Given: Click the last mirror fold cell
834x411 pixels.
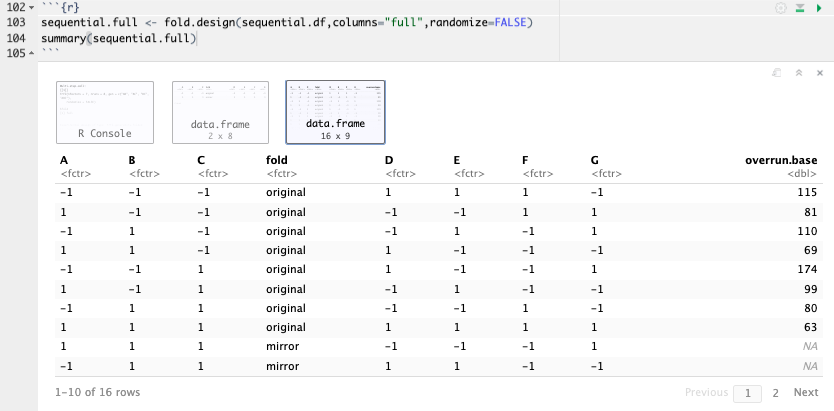Looking at the screenshot, I should tap(282, 366).
